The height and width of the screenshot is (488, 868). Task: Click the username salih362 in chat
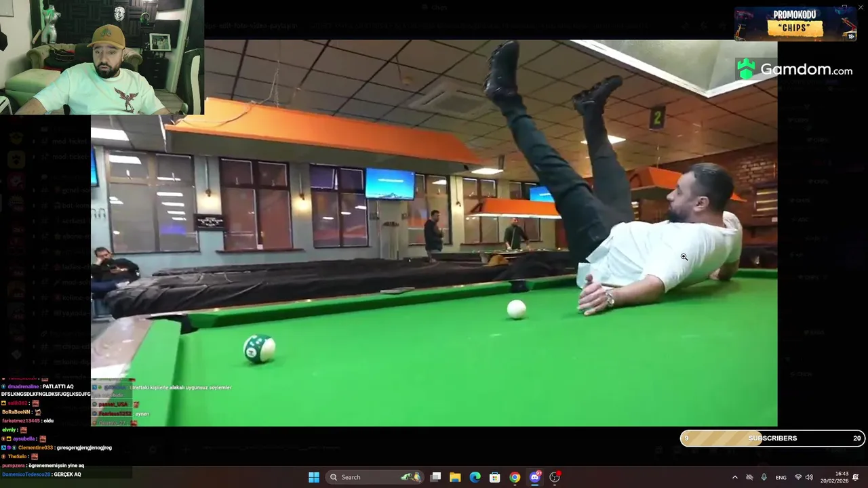(x=18, y=403)
